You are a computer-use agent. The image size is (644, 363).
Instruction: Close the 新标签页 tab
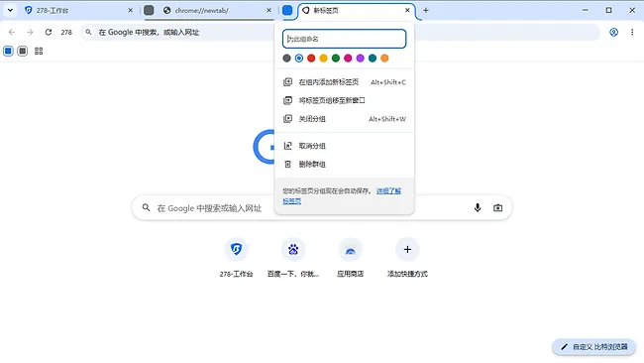click(x=407, y=10)
